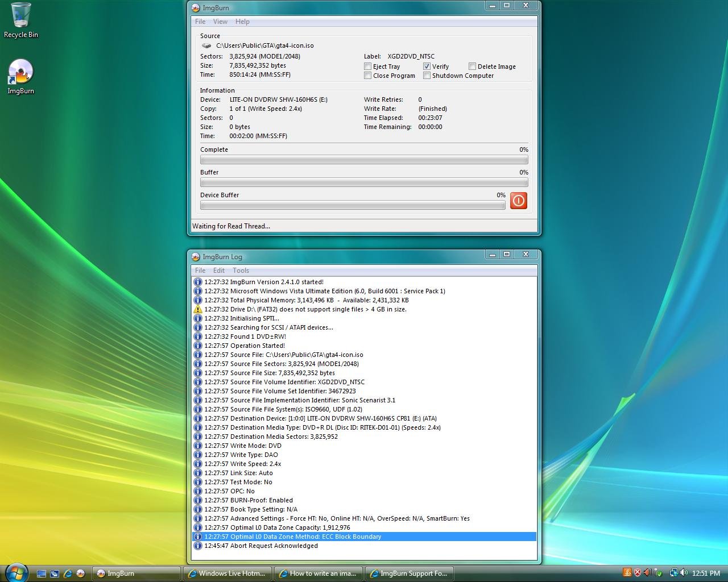Click the warning icon for Drive D FAT32 entry
The image size is (728, 582).
pyautogui.click(x=198, y=309)
